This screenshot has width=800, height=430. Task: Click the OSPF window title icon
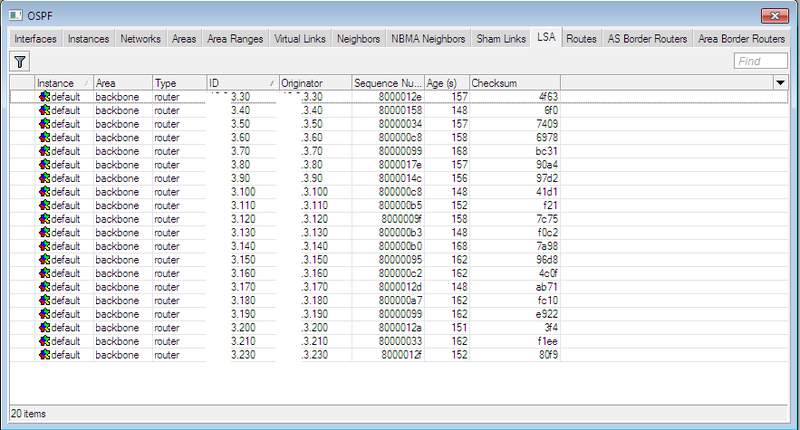click(x=16, y=15)
